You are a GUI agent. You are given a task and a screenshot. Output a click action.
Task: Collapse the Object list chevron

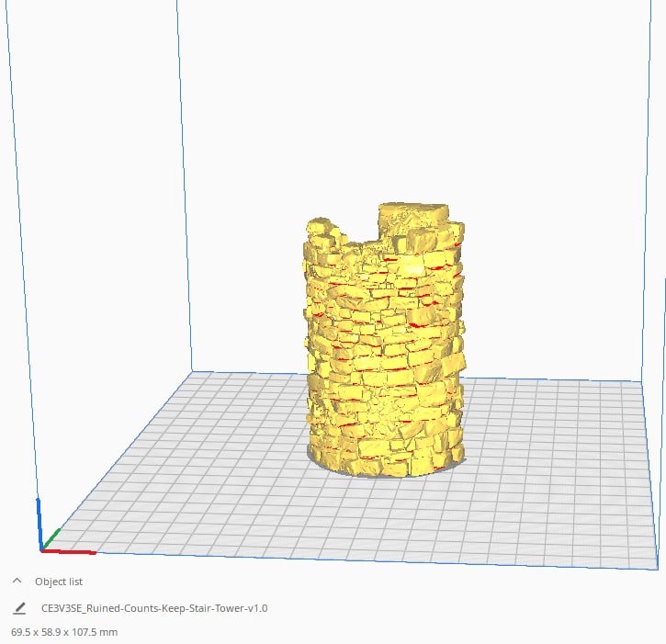[17, 582]
